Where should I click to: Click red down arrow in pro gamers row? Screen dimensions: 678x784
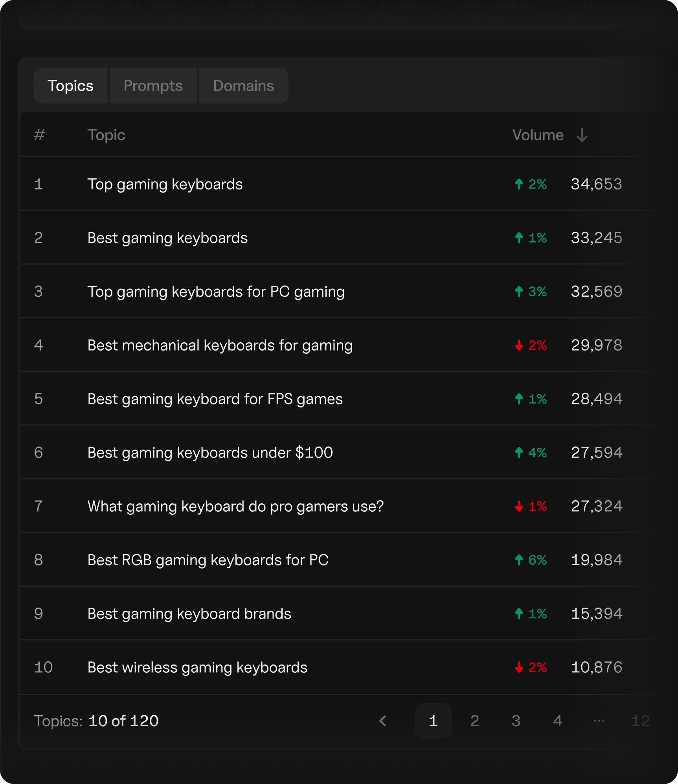click(x=519, y=506)
